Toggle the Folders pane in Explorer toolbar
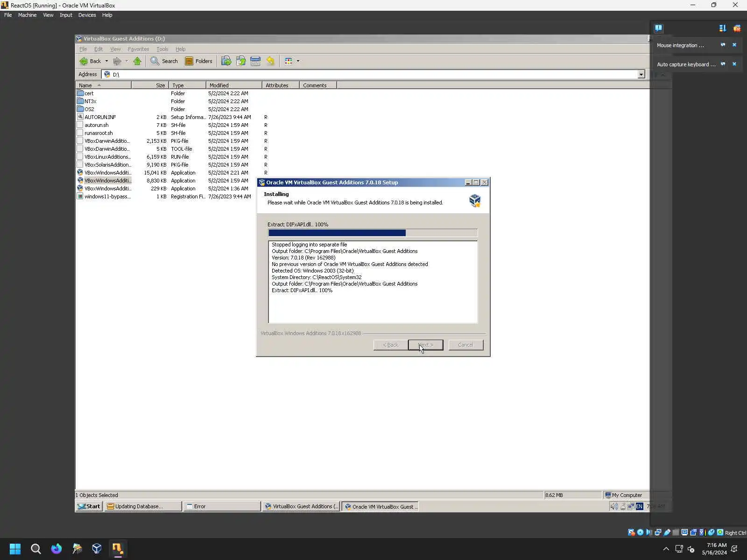 (x=198, y=61)
